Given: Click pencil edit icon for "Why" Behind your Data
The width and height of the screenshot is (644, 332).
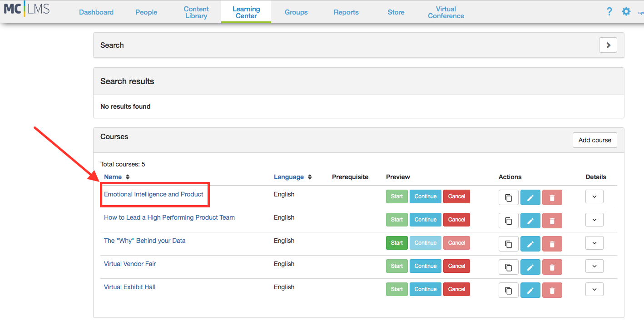Looking at the screenshot, I should pos(530,244).
